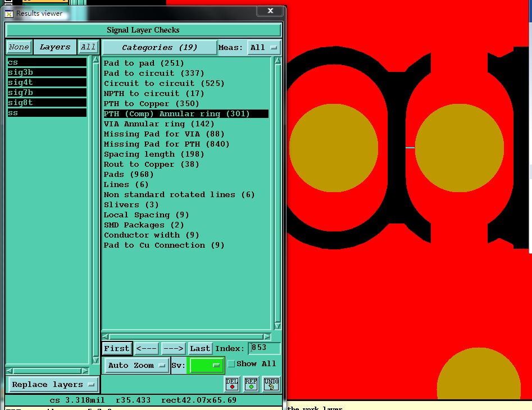Select Circuit to circuit (525) category
The height and width of the screenshot is (410, 532).
[164, 84]
